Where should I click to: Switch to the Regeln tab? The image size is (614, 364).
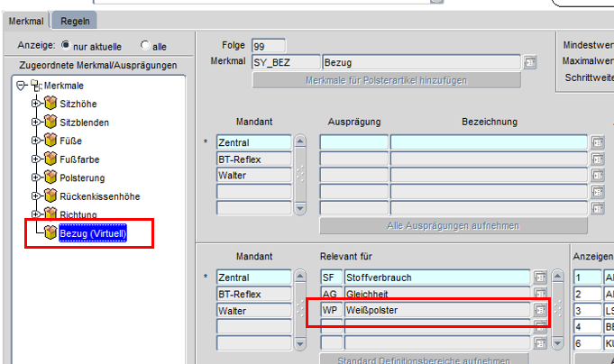(x=74, y=21)
